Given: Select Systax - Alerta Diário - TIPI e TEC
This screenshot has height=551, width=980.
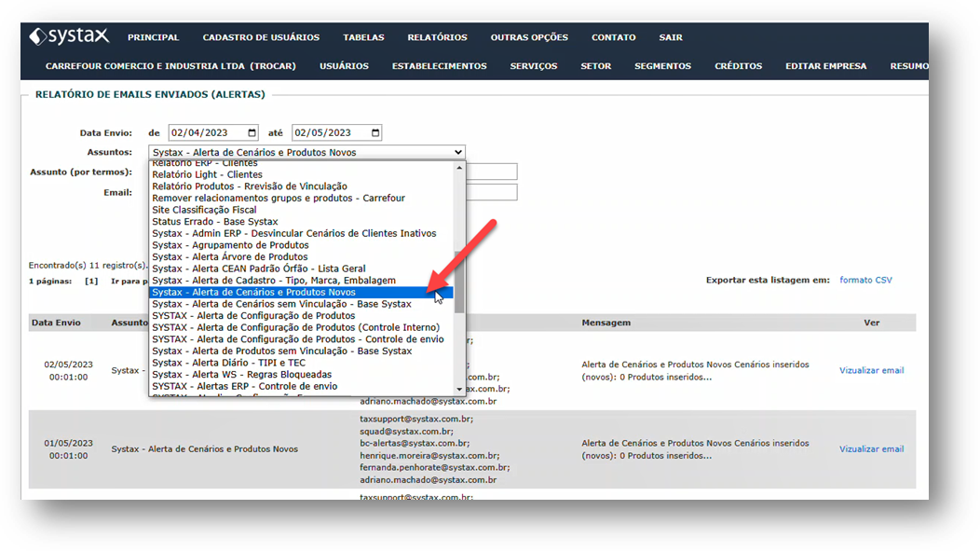Looking at the screenshot, I should pos(302,363).
